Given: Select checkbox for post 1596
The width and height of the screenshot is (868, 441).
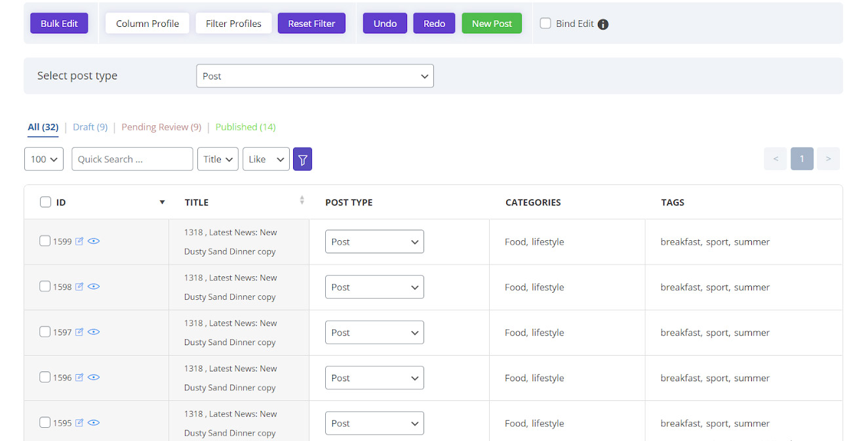Looking at the screenshot, I should (x=45, y=377).
